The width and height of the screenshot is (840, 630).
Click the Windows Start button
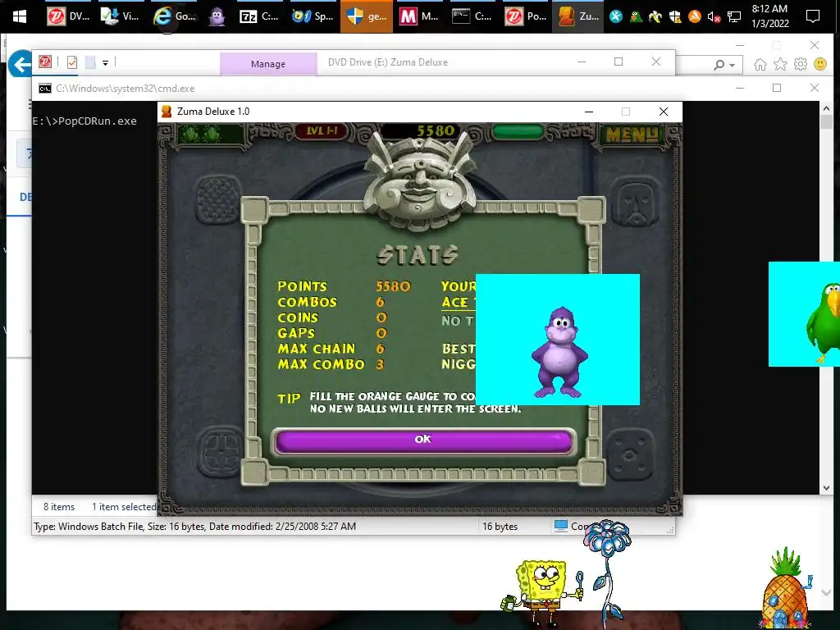(20, 16)
